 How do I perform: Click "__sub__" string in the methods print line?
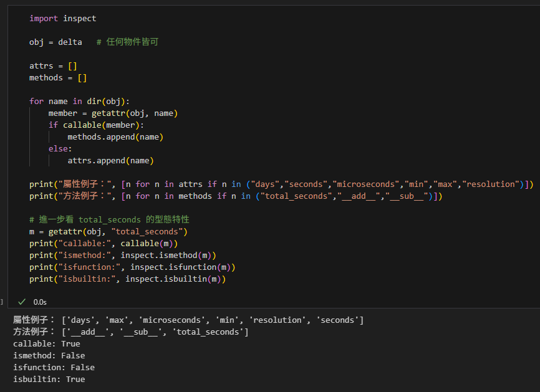click(x=407, y=196)
